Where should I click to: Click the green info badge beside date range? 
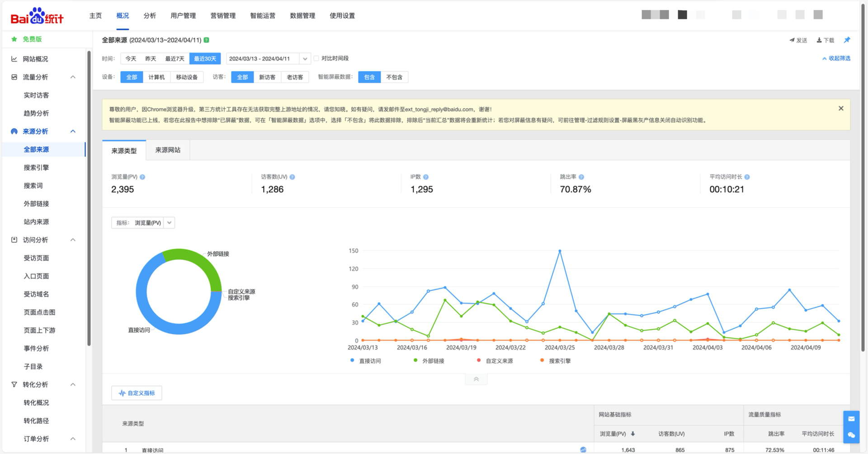(206, 40)
